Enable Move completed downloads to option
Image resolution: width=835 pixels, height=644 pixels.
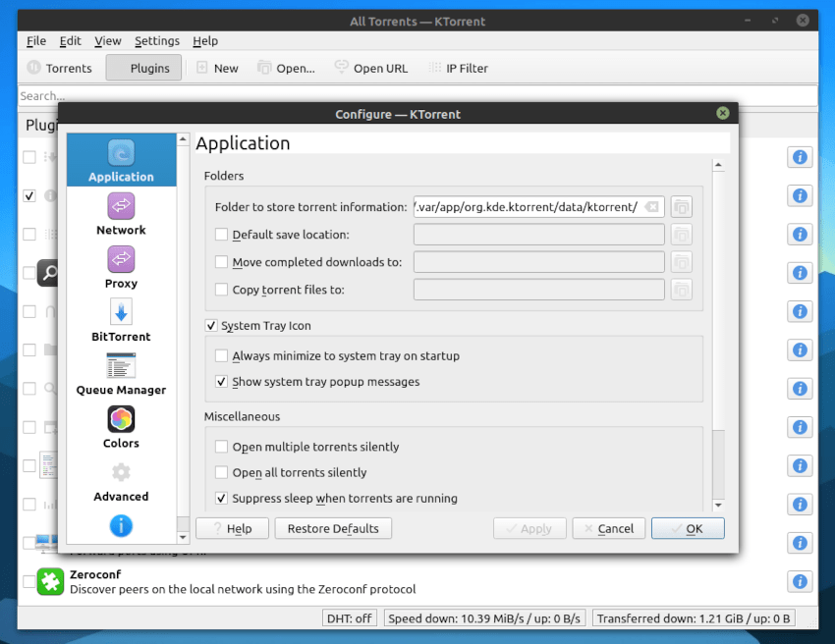(x=221, y=262)
